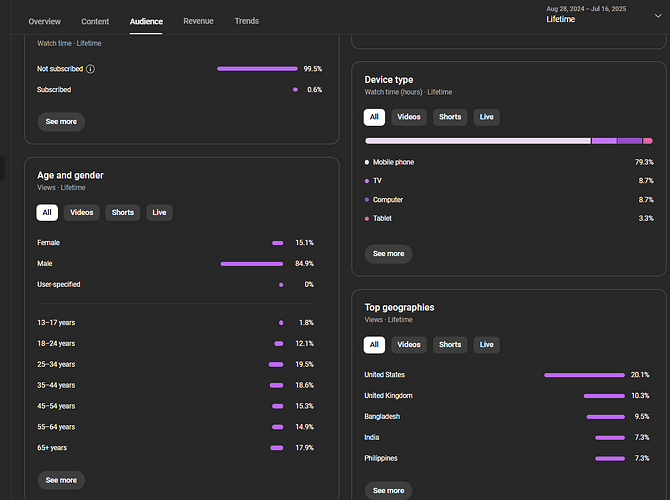The width and height of the screenshot is (670, 500).
Task: Select Shorts filter in Age and gender
Action: click(x=123, y=212)
